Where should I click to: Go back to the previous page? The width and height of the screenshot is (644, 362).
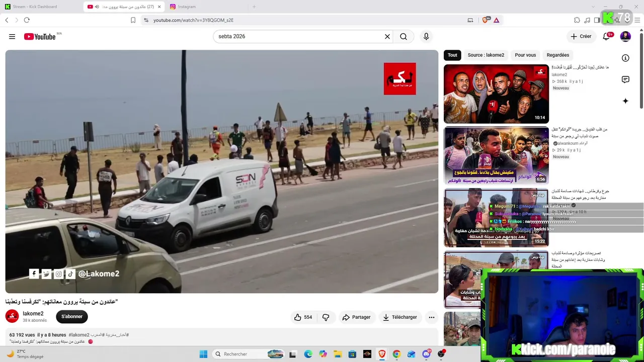[x=7, y=20]
